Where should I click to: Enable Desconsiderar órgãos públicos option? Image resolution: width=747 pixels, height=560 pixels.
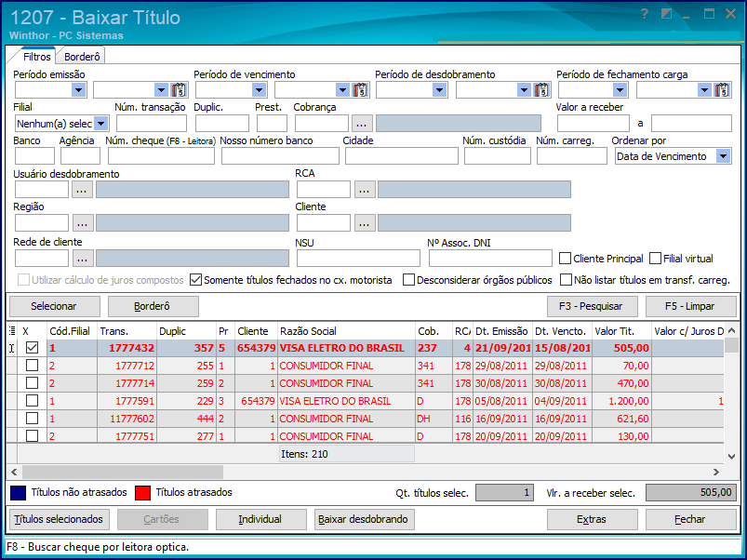(x=408, y=279)
